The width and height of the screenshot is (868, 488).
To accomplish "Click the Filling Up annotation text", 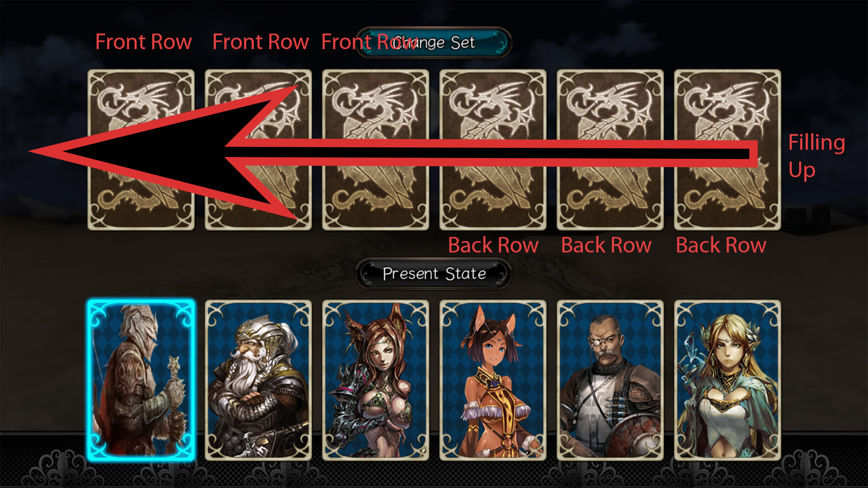I will 817,156.
